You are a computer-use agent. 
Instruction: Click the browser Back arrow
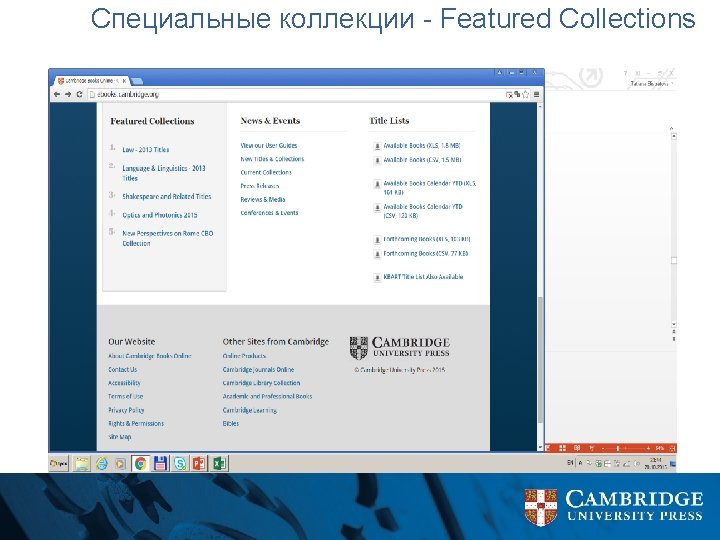pyautogui.click(x=57, y=94)
